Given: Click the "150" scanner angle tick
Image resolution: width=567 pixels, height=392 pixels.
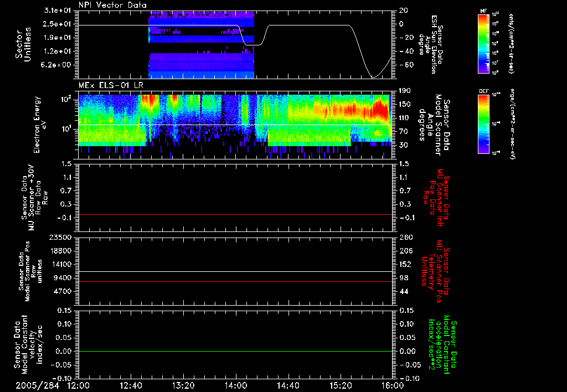Looking at the screenshot, I should [406, 104].
